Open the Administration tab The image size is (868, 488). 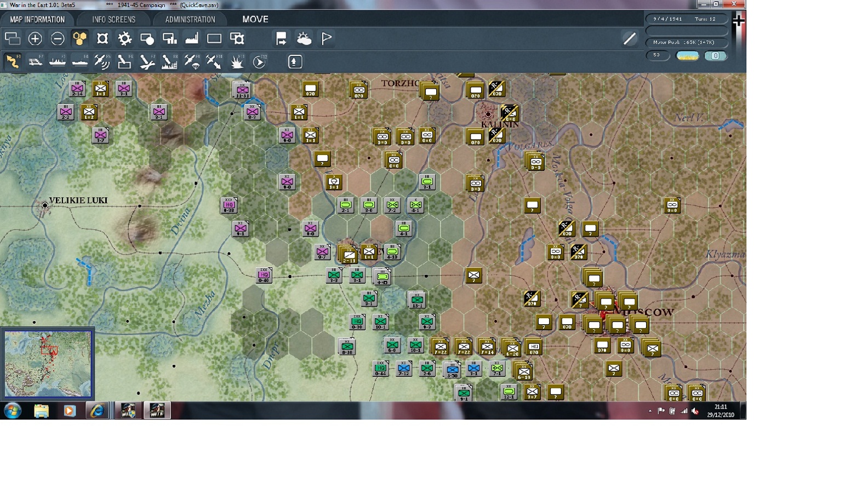pos(190,19)
